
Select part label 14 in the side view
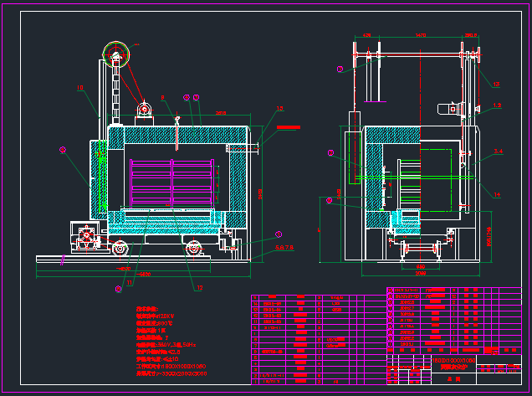coord(497,194)
